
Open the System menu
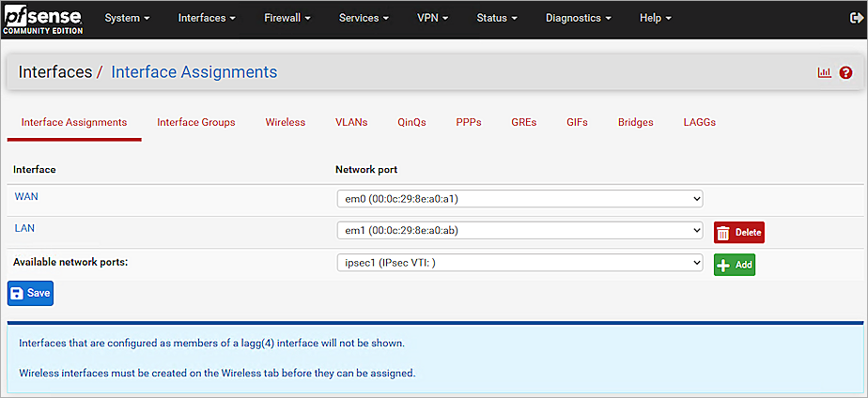pyautogui.click(x=127, y=18)
